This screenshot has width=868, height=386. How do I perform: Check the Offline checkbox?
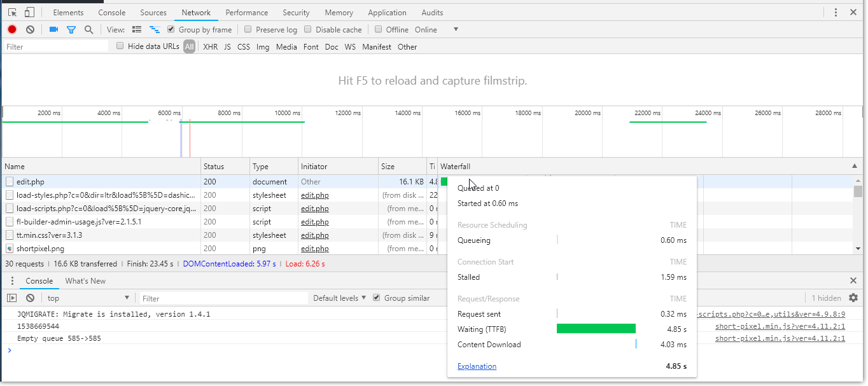pyautogui.click(x=379, y=29)
